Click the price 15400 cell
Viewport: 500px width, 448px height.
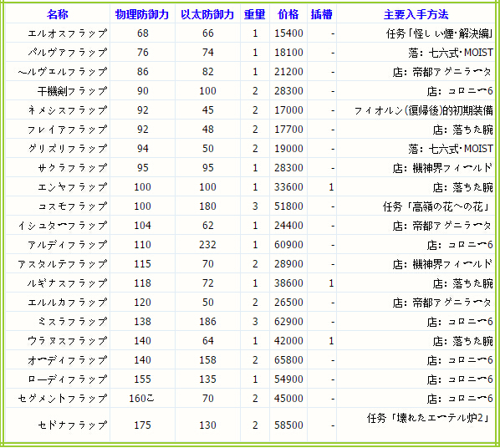[288, 33]
